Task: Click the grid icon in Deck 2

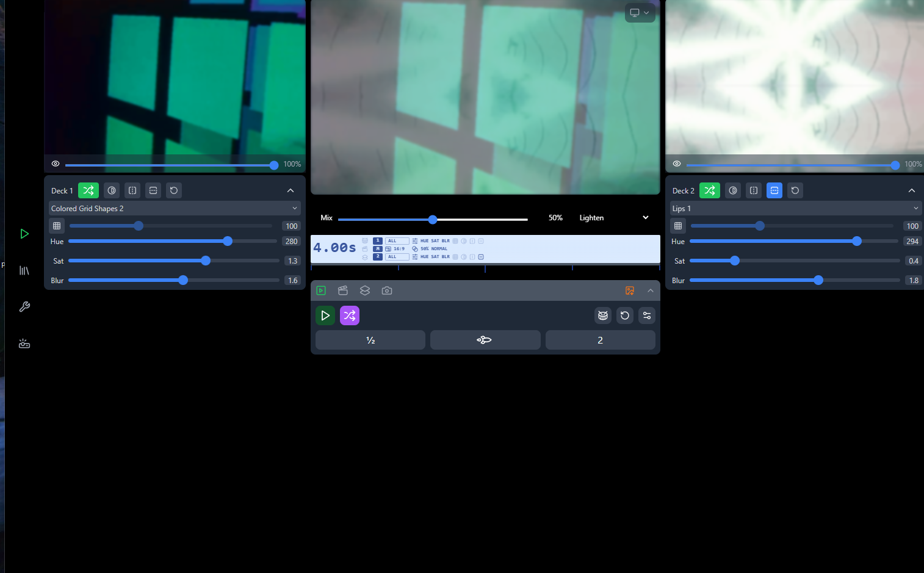Action: [678, 226]
